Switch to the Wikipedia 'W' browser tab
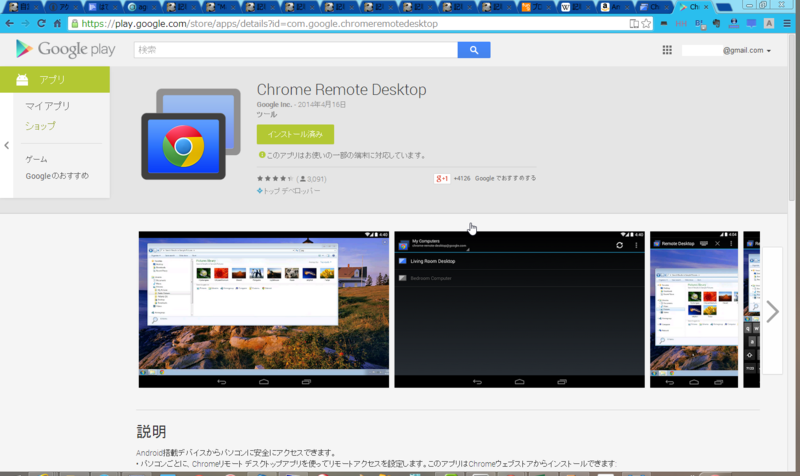Screen dimensions: 800x476 [x=575, y=7]
